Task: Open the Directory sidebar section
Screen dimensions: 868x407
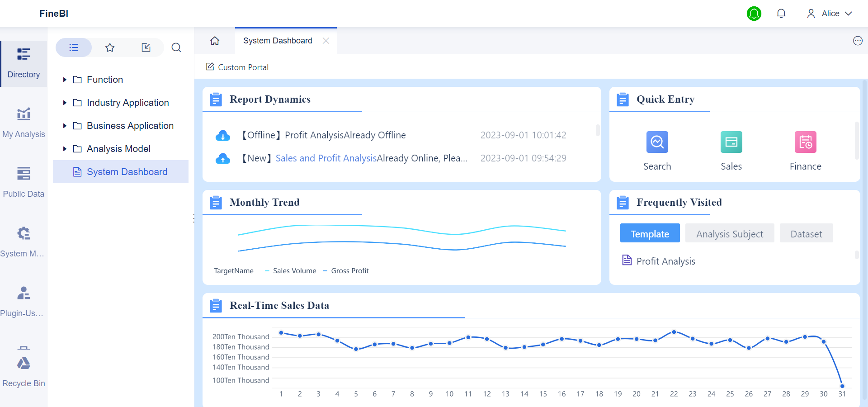Action: pyautogui.click(x=24, y=63)
